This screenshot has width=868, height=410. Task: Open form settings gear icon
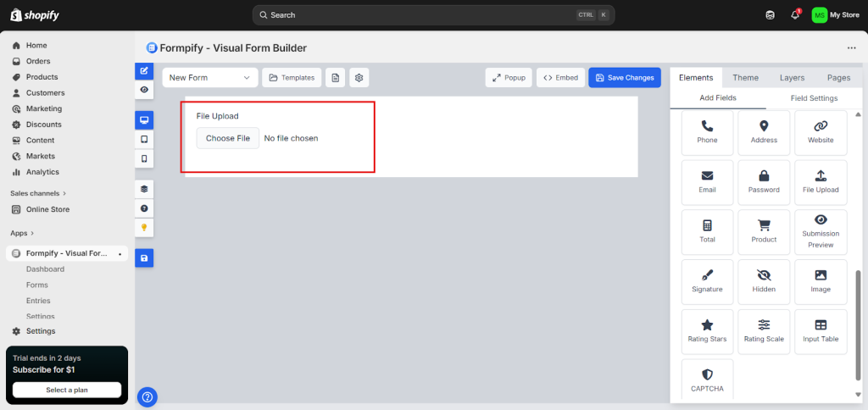(x=359, y=78)
